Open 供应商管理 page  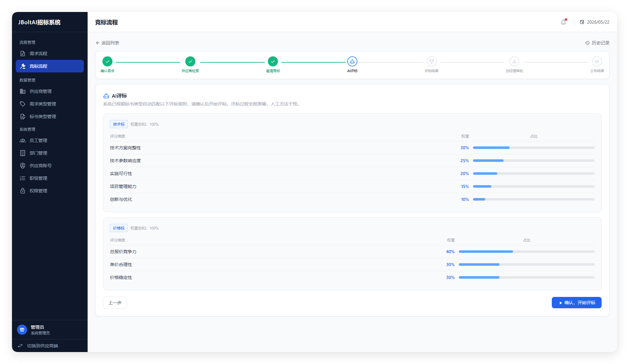coord(50,91)
